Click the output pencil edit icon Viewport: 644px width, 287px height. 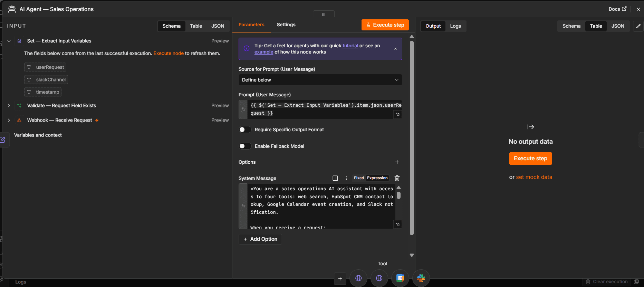(x=638, y=26)
